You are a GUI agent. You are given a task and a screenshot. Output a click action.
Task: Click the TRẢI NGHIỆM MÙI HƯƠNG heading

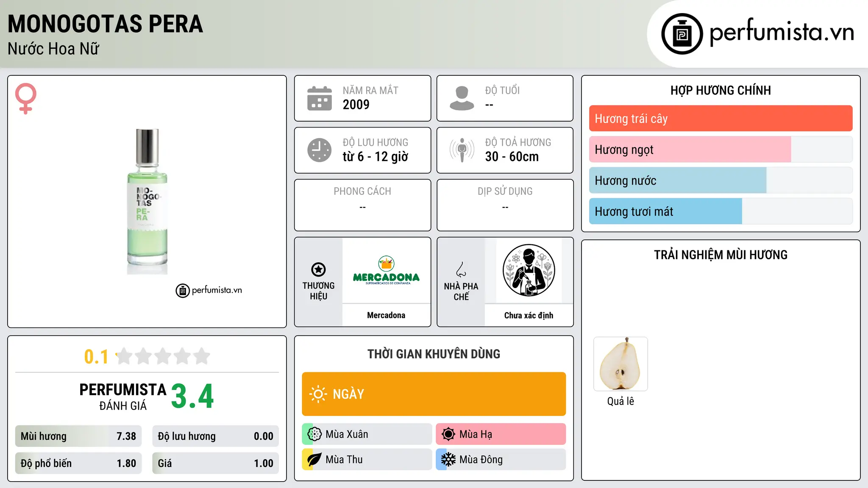(x=721, y=255)
